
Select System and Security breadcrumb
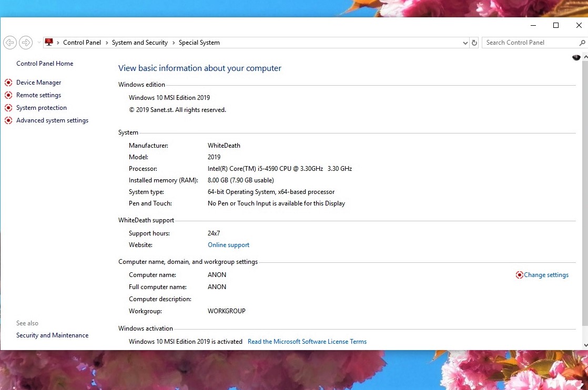pos(139,43)
